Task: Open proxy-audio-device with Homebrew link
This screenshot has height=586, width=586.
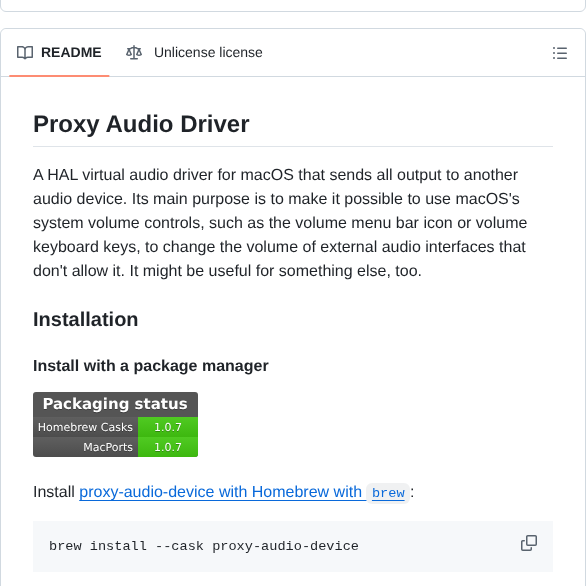Action: click(223, 492)
